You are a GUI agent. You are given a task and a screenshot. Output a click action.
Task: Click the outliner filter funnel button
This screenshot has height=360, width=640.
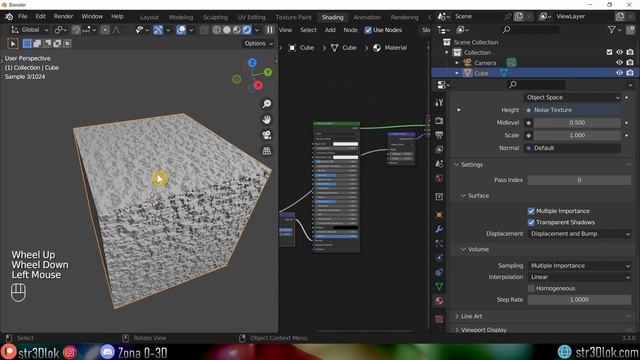click(611, 29)
